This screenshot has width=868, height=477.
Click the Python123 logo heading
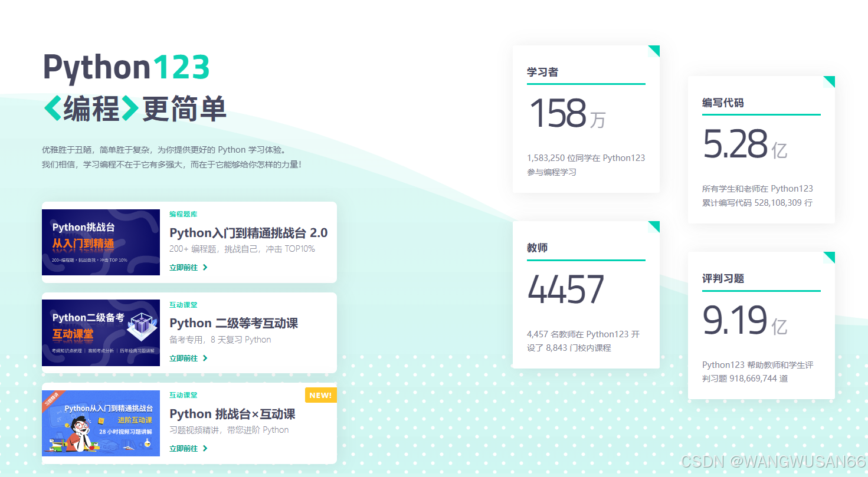126,67
